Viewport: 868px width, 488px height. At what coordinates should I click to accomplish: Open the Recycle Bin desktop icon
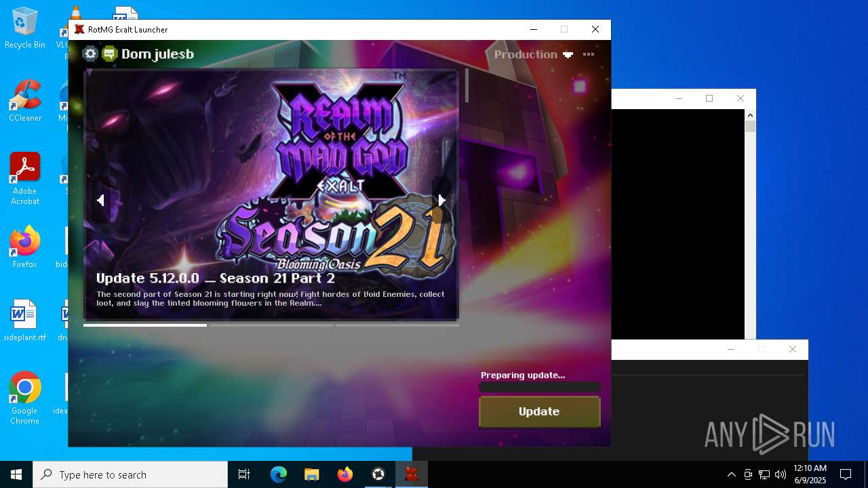[25, 28]
